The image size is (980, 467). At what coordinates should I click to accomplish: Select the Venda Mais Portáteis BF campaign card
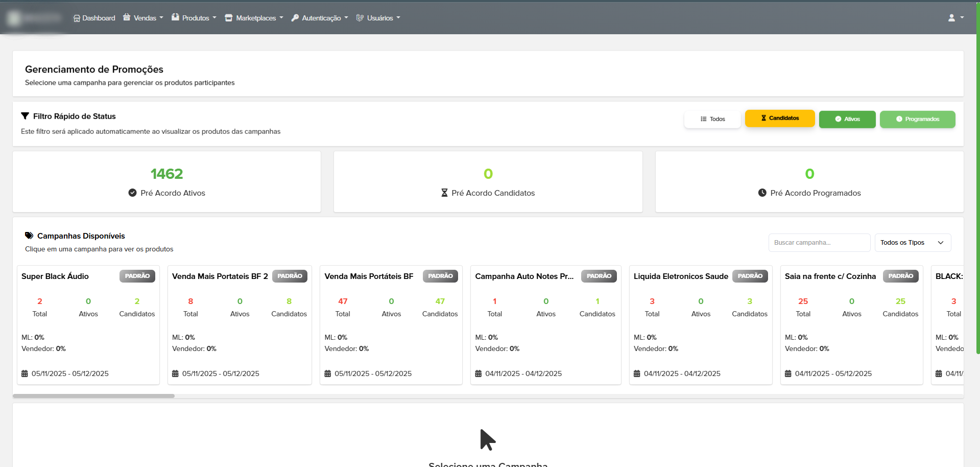(391, 325)
